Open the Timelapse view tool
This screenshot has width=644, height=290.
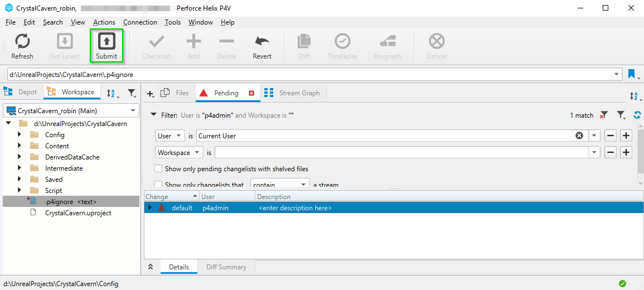(x=342, y=46)
